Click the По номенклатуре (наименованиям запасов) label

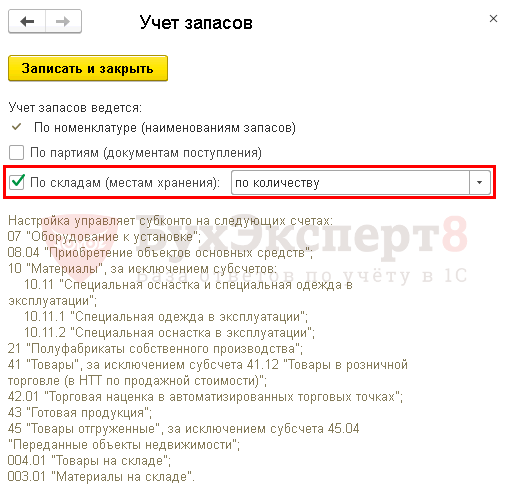pyautogui.click(x=165, y=128)
